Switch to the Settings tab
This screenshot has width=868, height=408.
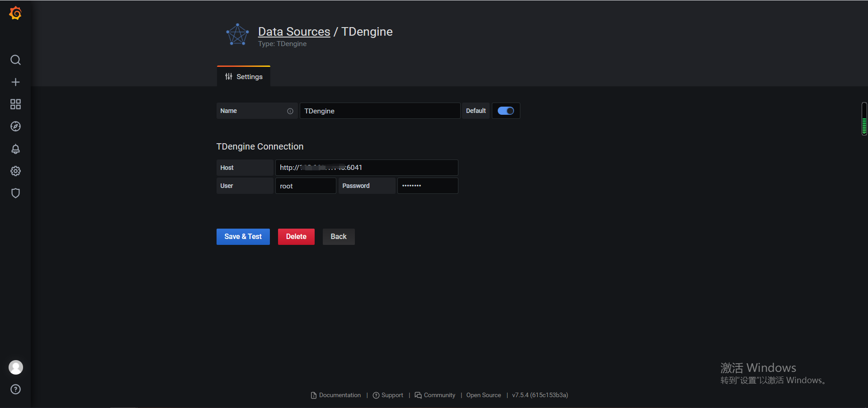244,76
